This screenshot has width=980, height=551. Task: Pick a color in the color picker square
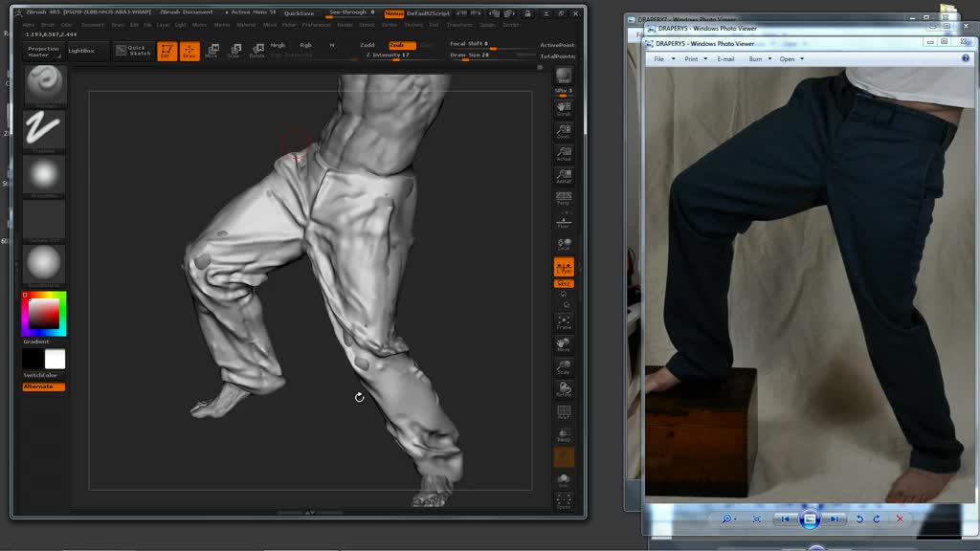[x=44, y=314]
